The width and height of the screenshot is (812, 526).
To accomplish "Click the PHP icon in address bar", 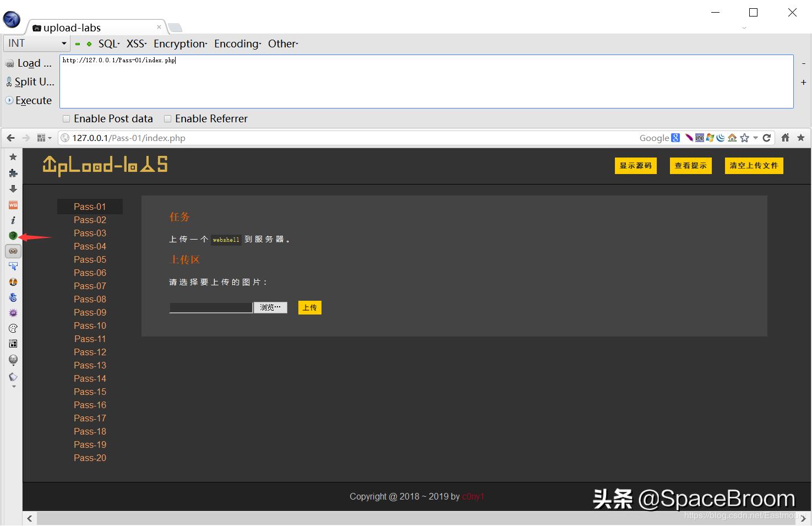I will (x=699, y=138).
